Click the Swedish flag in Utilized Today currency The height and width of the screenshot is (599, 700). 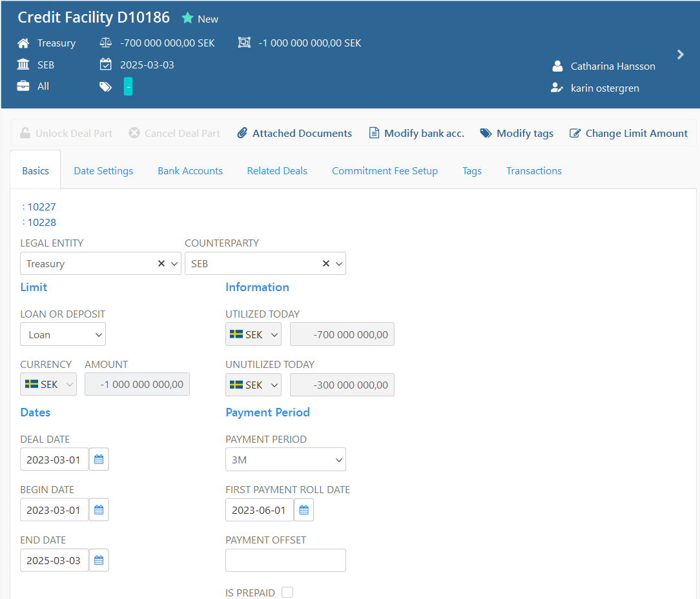(x=236, y=334)
